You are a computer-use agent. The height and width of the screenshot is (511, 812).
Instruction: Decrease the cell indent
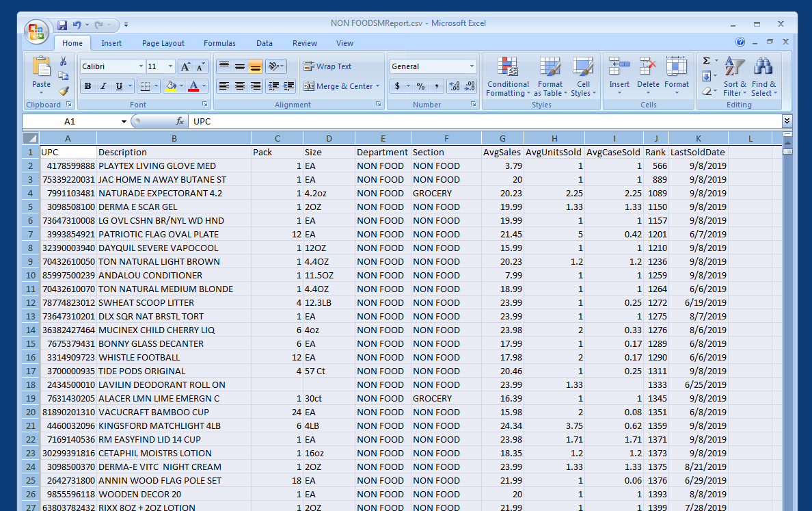point(273,86)
